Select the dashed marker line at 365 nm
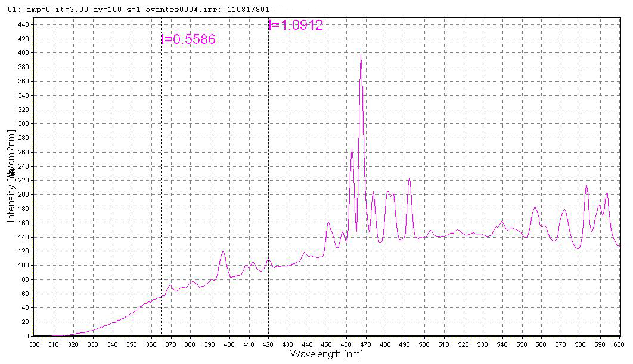 pos(161,176)
